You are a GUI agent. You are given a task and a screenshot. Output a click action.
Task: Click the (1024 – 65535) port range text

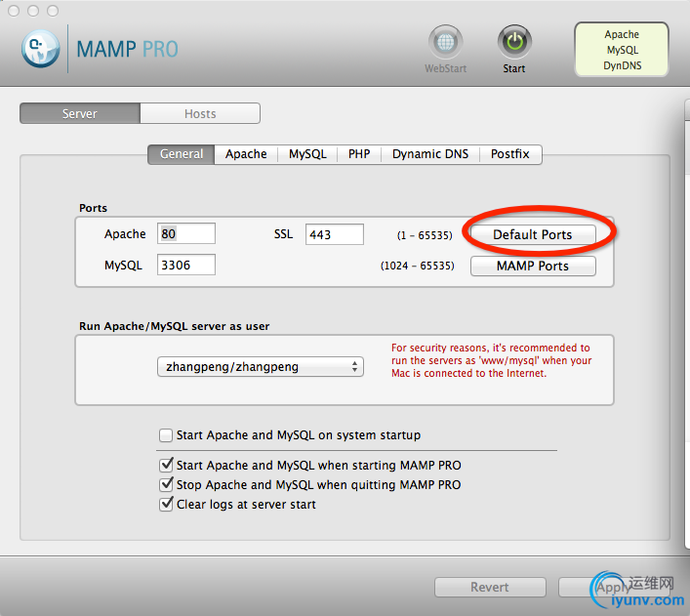(417, 266)
